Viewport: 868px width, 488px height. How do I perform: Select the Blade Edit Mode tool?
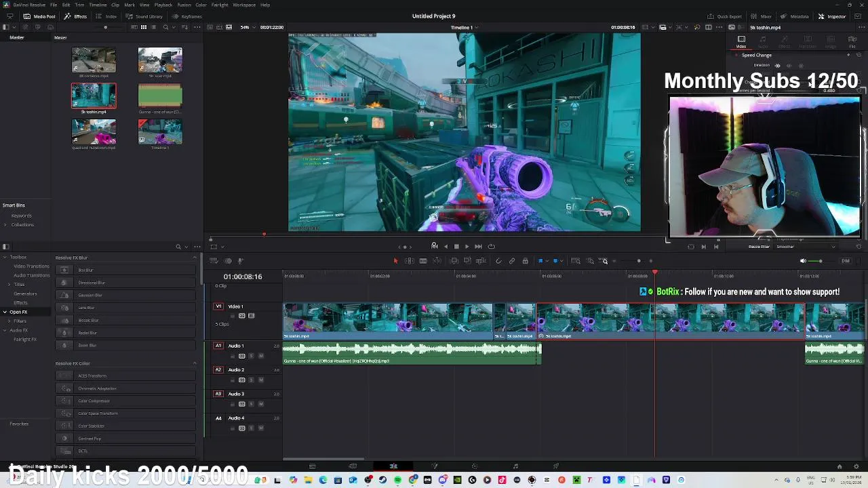point(423,261)
